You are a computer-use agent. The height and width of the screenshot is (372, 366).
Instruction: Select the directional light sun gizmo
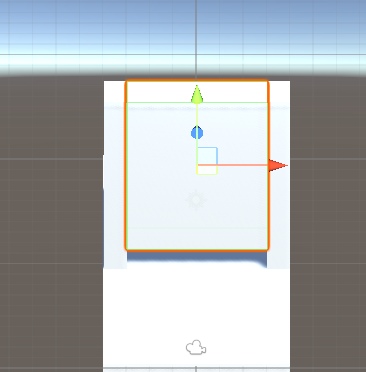pos(196,200)
